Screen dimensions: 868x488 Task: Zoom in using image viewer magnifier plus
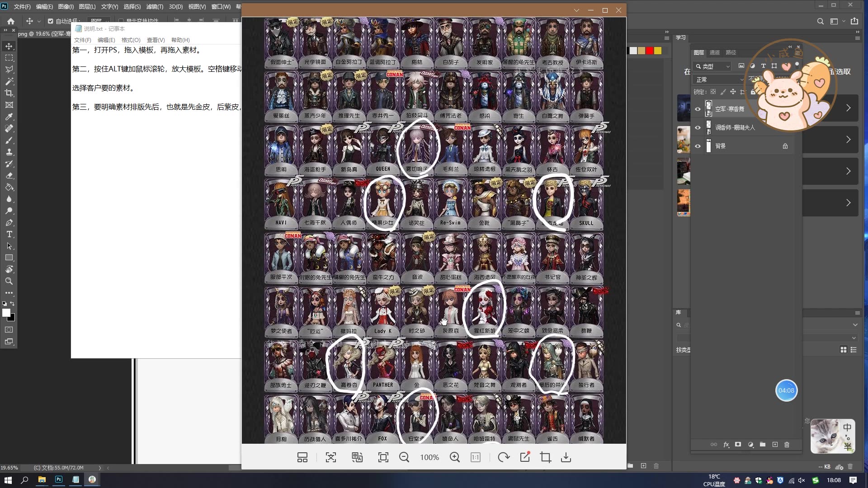(455, 457)
